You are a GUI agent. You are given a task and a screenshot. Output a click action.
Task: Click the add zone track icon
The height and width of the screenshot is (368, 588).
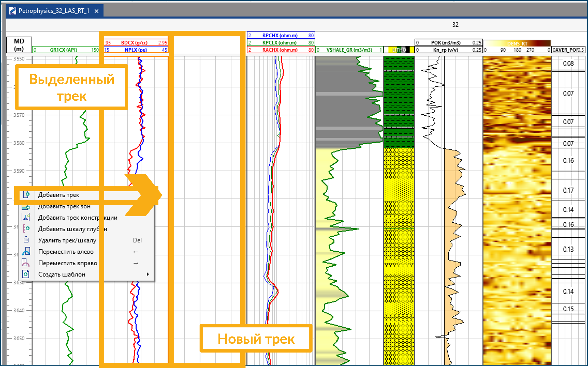26,207
